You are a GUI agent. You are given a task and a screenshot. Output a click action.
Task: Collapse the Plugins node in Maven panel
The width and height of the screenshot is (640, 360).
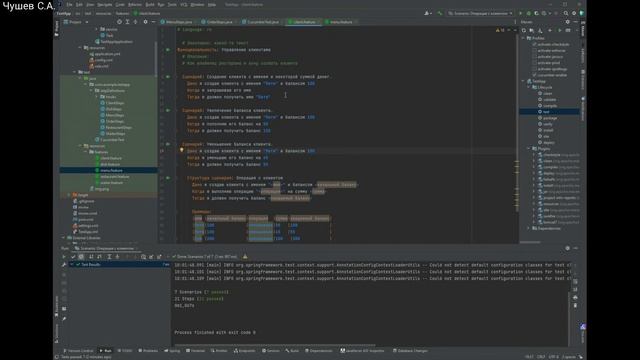529,149
